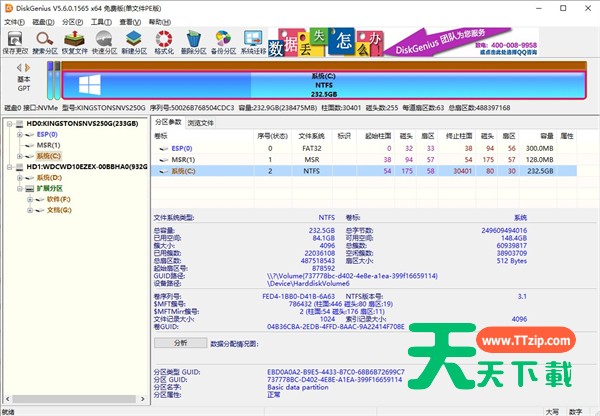Launch the 系统迁移 system migration tool

pos(253,42)
